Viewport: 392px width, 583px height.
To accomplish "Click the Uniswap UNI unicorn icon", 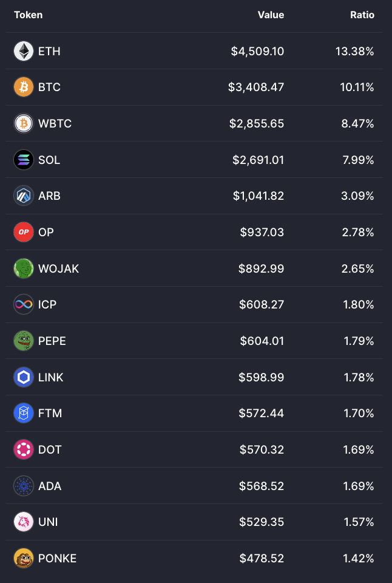I will 24,522.
